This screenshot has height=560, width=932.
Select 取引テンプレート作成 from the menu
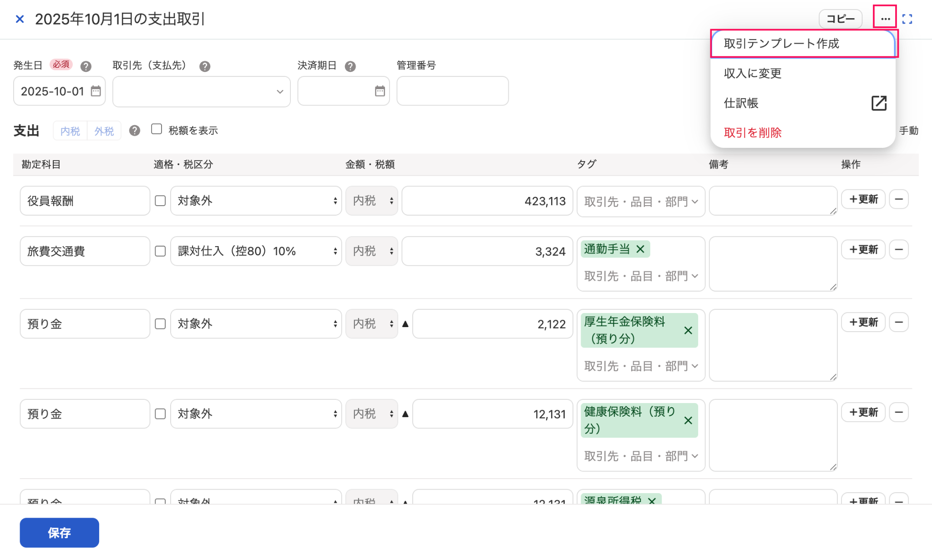[x=804, y=44]
